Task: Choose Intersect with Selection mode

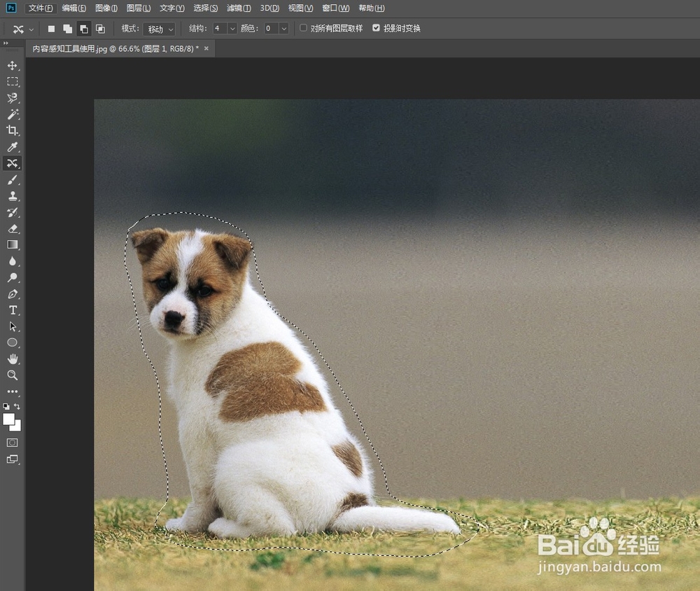Action: (100, 29)
